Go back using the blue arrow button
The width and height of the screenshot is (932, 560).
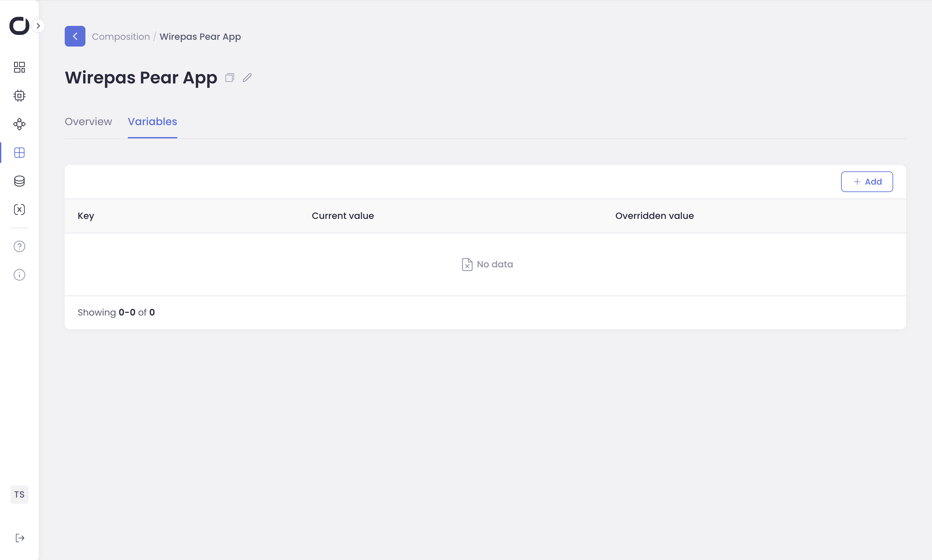(75, 36)
